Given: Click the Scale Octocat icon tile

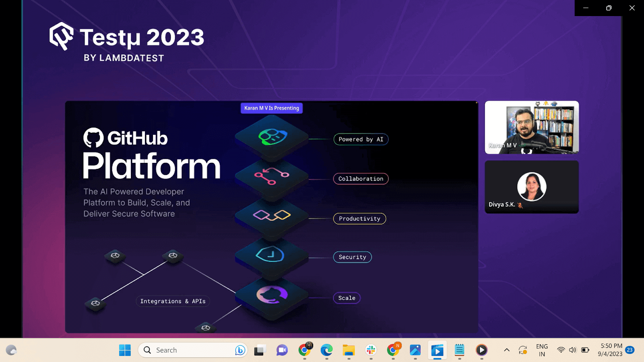Looking at the screenshot, I should tap(272, 295).
